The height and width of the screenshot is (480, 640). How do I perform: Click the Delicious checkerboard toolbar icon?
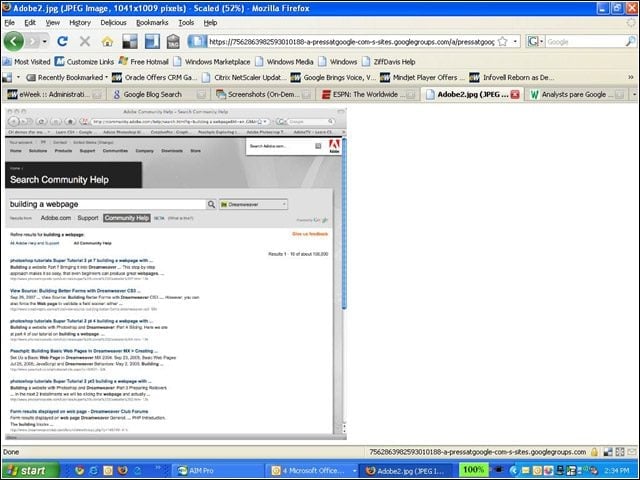[130, 41]
